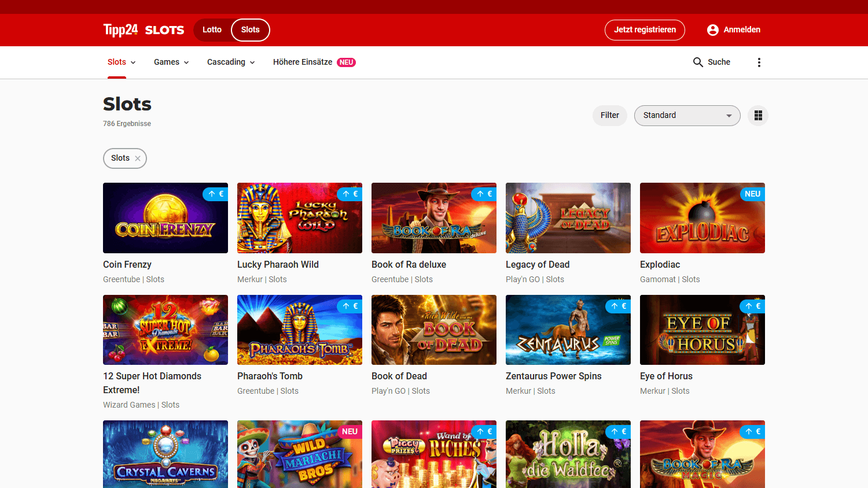Open the Lucky Pharaoh Wild game thumbnail
This screenshot has height=488, width=868.
tap(300, 218)
